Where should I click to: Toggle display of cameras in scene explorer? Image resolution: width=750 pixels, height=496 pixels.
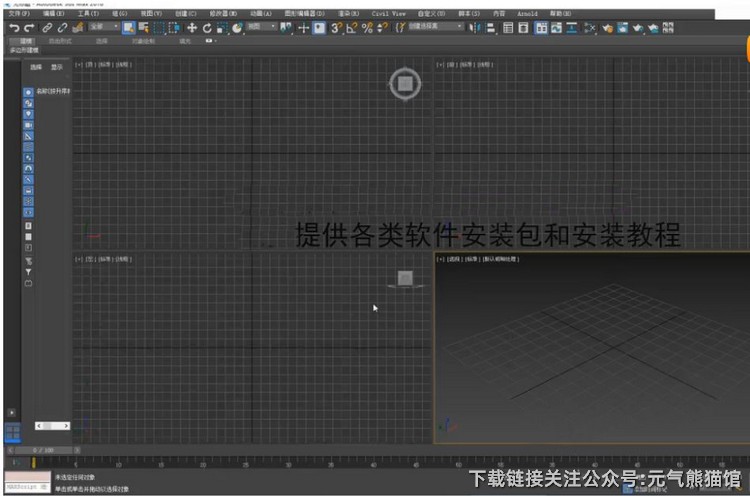click(28, 125)
